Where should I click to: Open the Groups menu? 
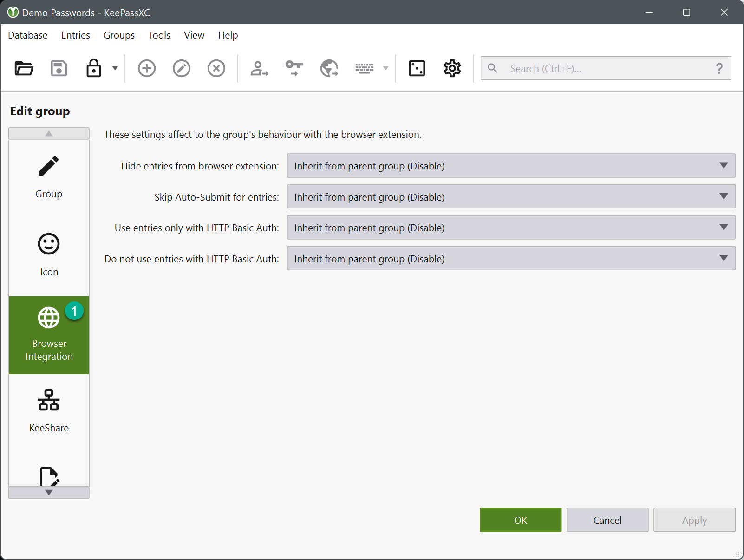(119, 35)
